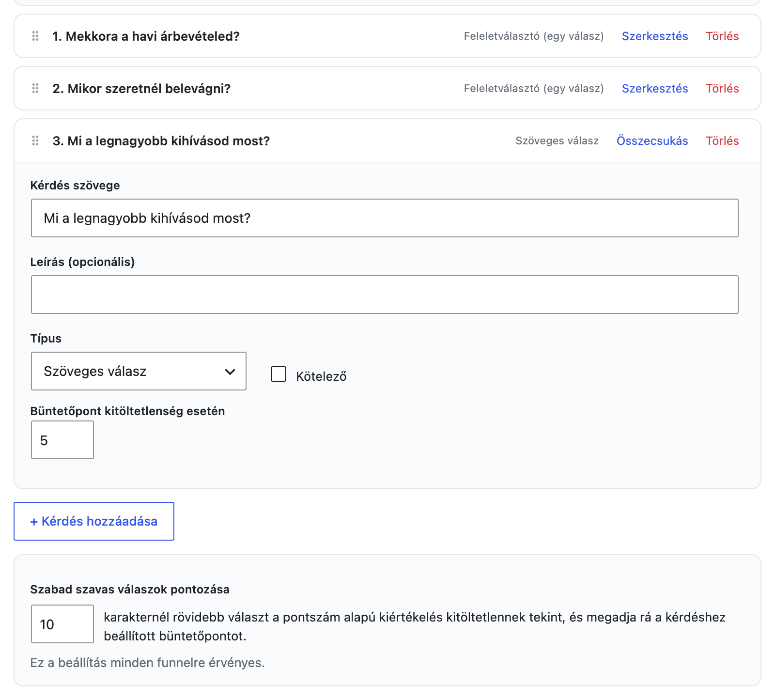Open Szerkesztés for question 2 Mikor szeretnél belevágni

pos(655,89)
